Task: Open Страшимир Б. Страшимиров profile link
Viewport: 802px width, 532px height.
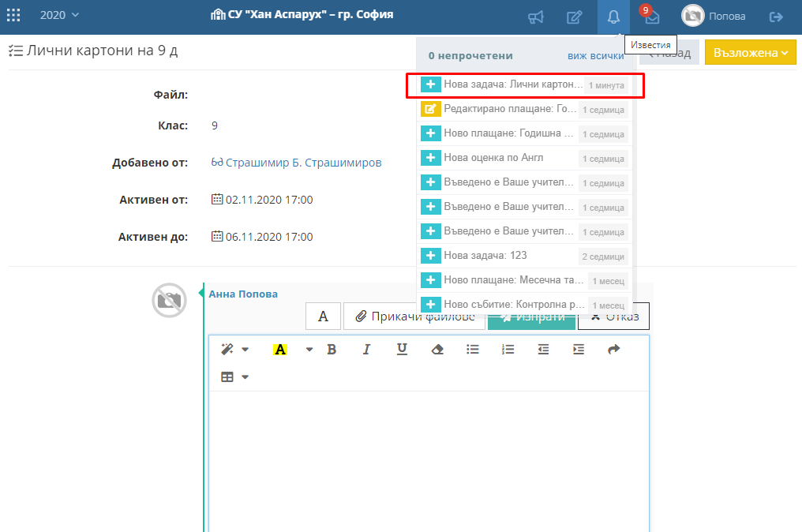Action: 303,163
